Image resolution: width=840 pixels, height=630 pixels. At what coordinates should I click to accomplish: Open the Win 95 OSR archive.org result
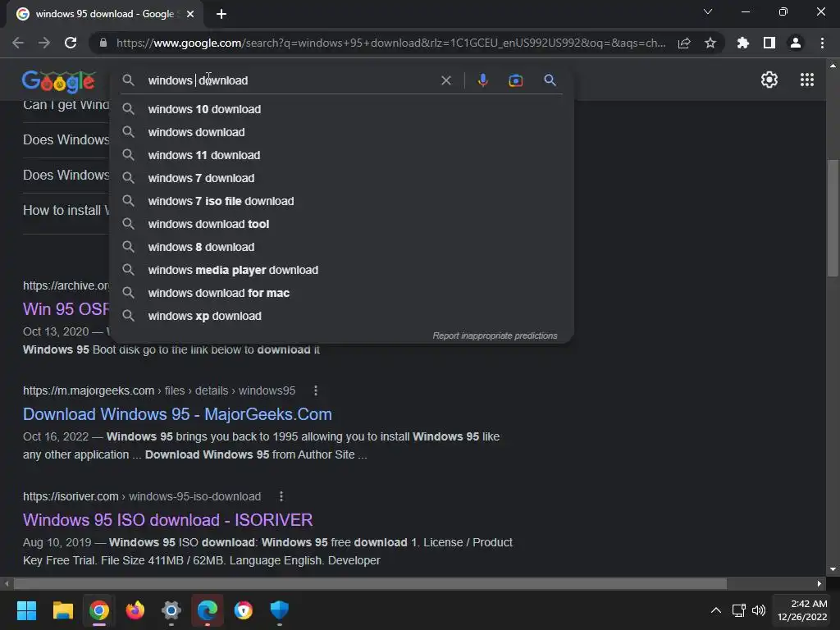pos(66,309)
